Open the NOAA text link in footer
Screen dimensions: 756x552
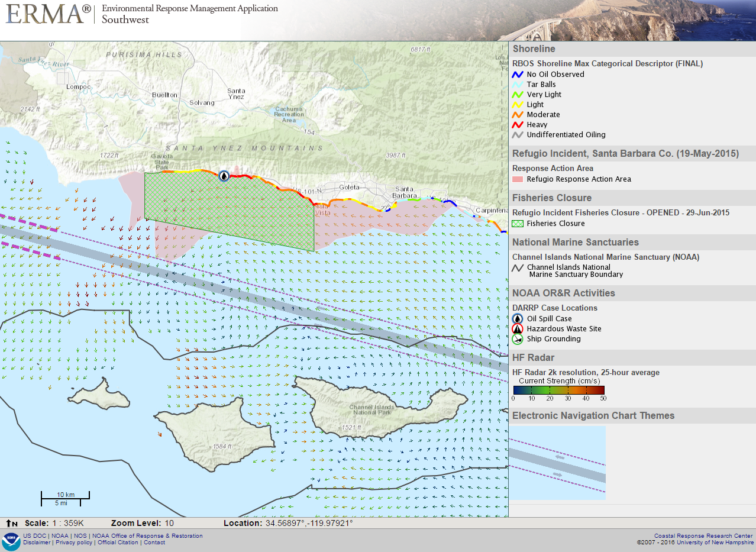(x=60, y=536)
